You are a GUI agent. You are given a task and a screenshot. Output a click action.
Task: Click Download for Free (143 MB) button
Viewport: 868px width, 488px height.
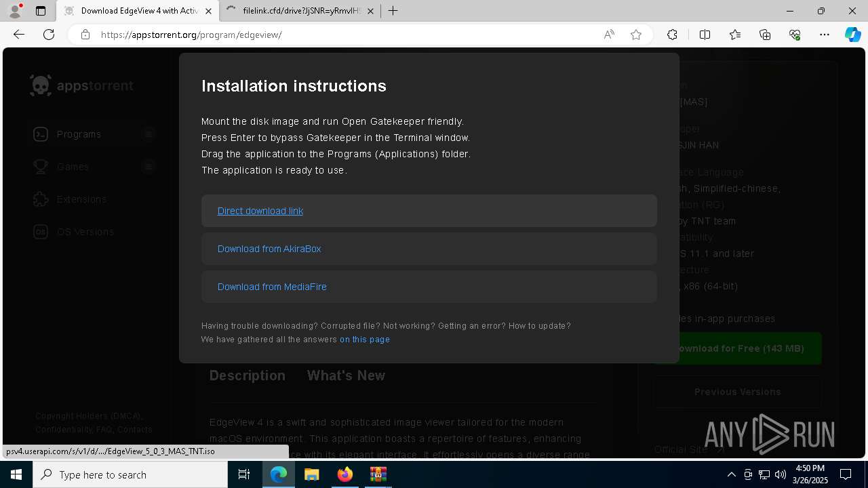(x=738, y=348)
